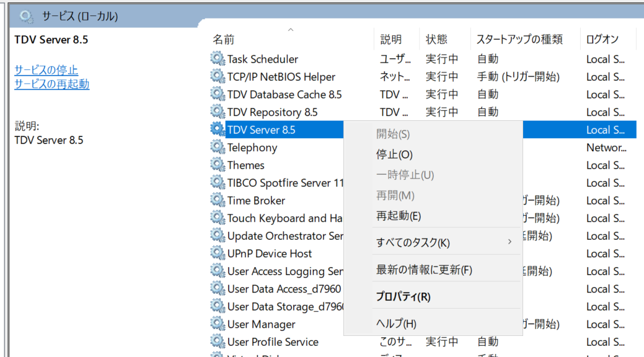Click the Task Scheduler service gear icon
644x357 pixels.
point(218,59)
